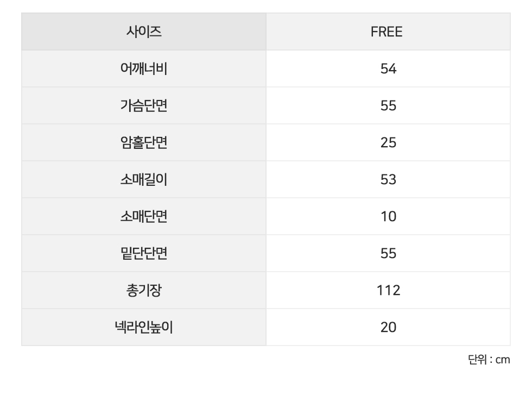Click the FREE size column header
The image size is (532, 408).
(387, 32)
